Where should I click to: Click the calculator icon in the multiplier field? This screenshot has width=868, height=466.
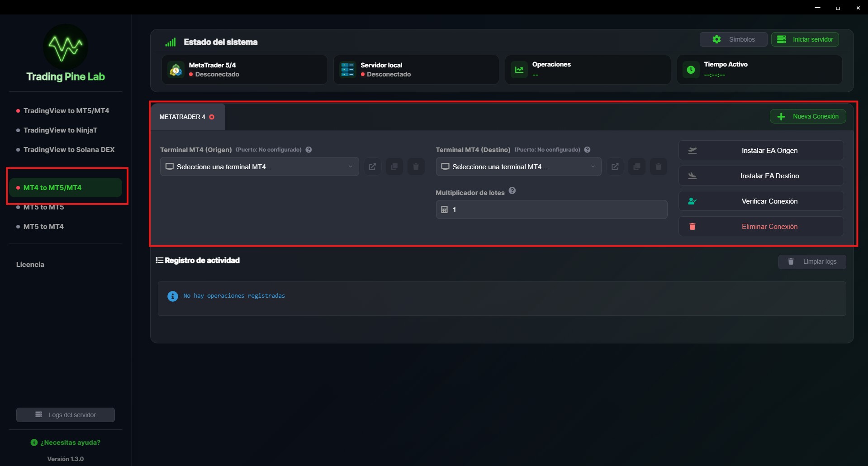(445, 209)
